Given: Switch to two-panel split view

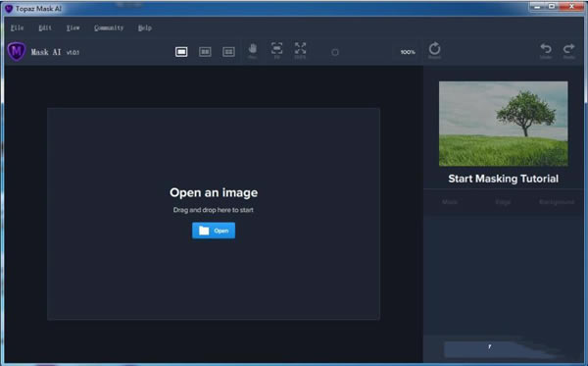Looking at the screenshot, I should point(205,52).
